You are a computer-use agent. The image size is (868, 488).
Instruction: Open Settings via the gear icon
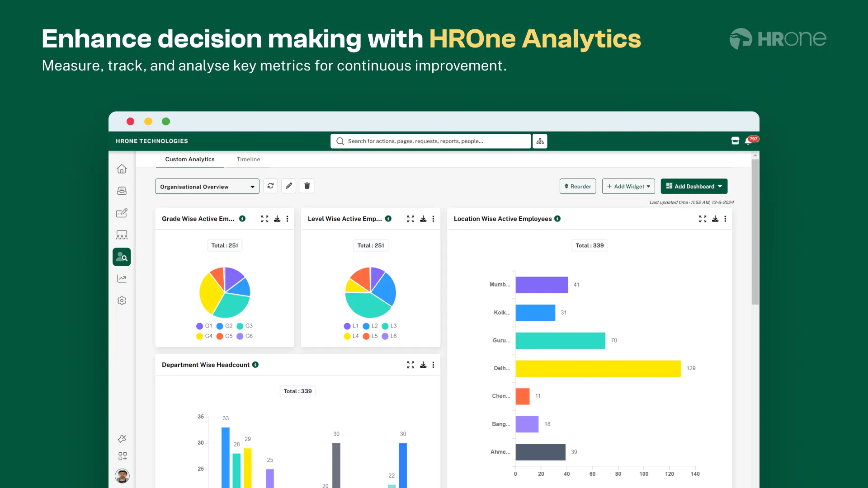pos(122,300)
